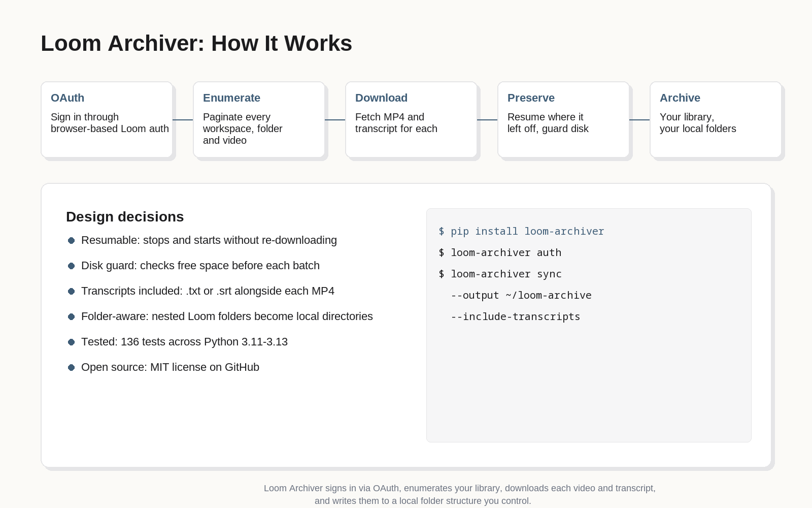812x508 pixels.
Task: Click the 'Loom Archiver: How It Works' title
Action: point(196,44)
